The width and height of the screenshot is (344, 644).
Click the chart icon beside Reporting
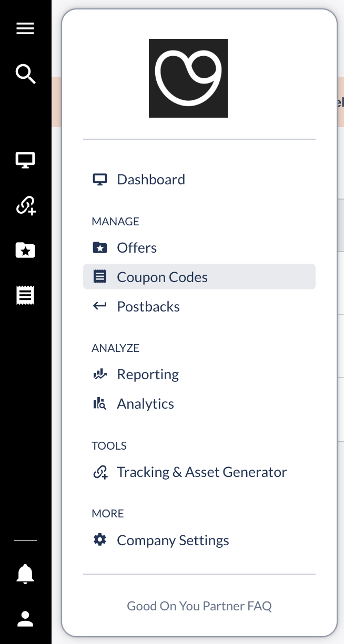tap(99, 375)
